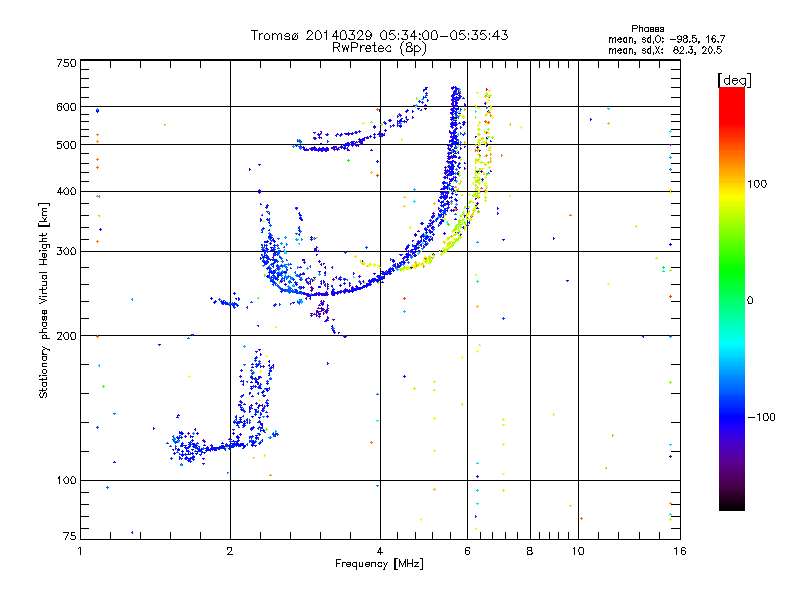Image resolution: width=800 pixels, height=600 pixels.
Task: Click the colorbar tick label '100'
Action: [757, 184]
